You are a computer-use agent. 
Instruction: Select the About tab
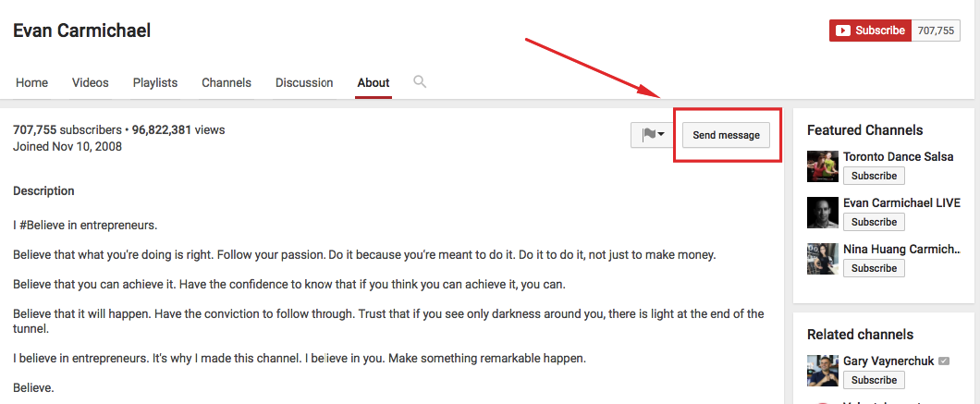click(x=374, y=82)
